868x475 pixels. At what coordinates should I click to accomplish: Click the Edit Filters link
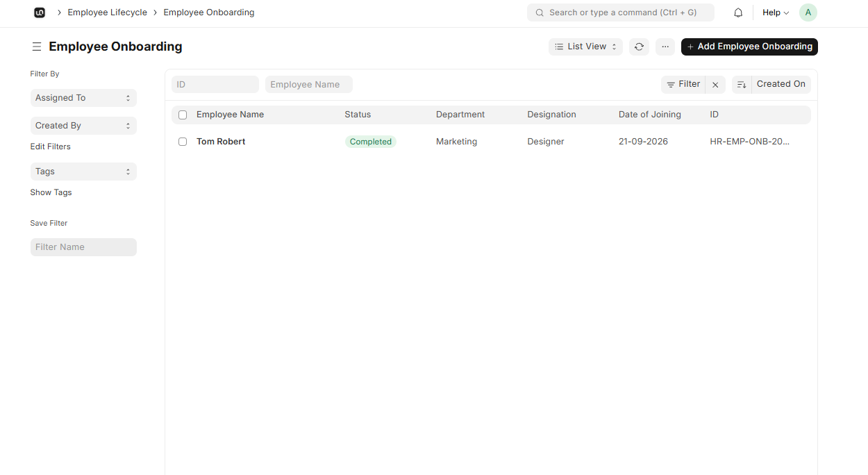pos(51,147)
